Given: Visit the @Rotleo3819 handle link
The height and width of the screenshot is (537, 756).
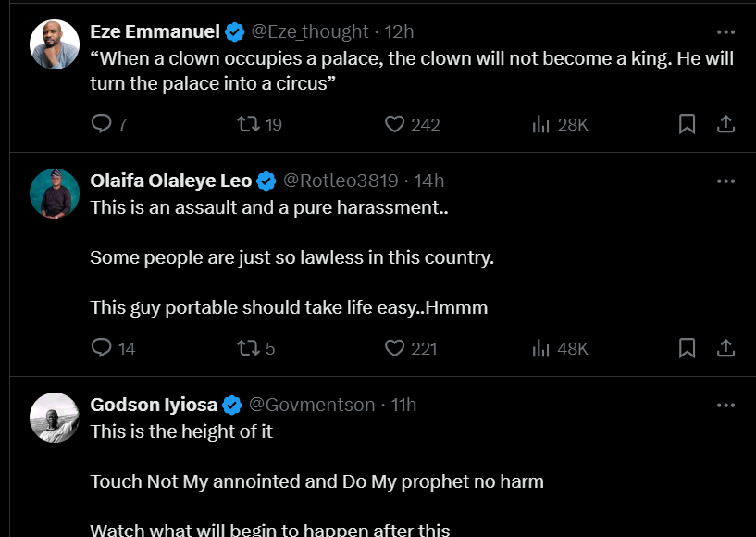Looking at the screenshot, I should point(340,181).
